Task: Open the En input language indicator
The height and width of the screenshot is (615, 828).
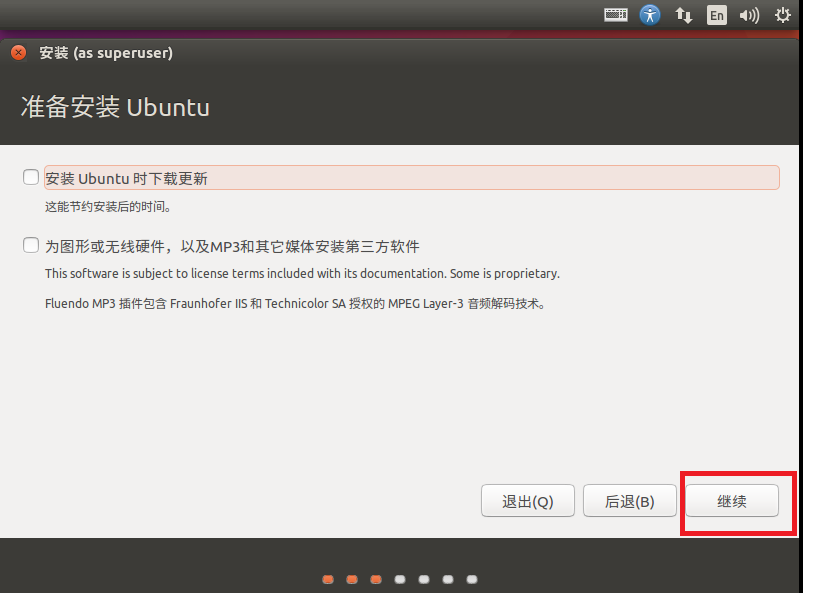Action: pyautogui.click(x=717, y=15)
